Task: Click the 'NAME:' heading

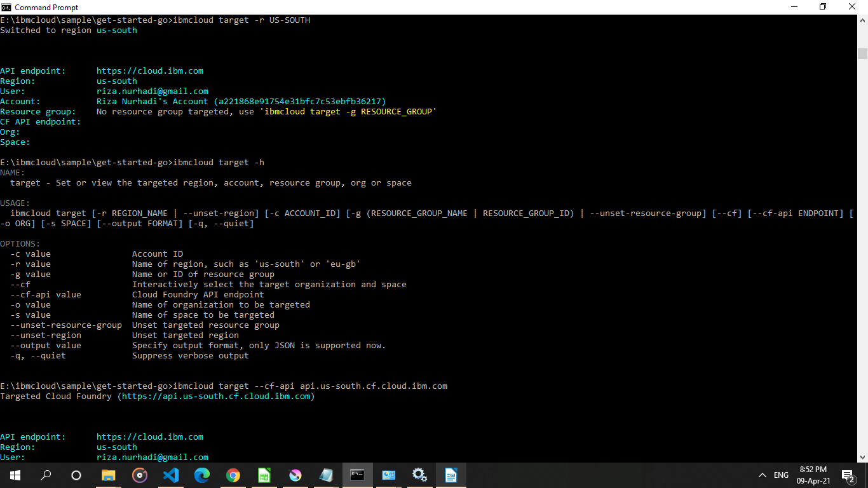Action: [13, 173]
